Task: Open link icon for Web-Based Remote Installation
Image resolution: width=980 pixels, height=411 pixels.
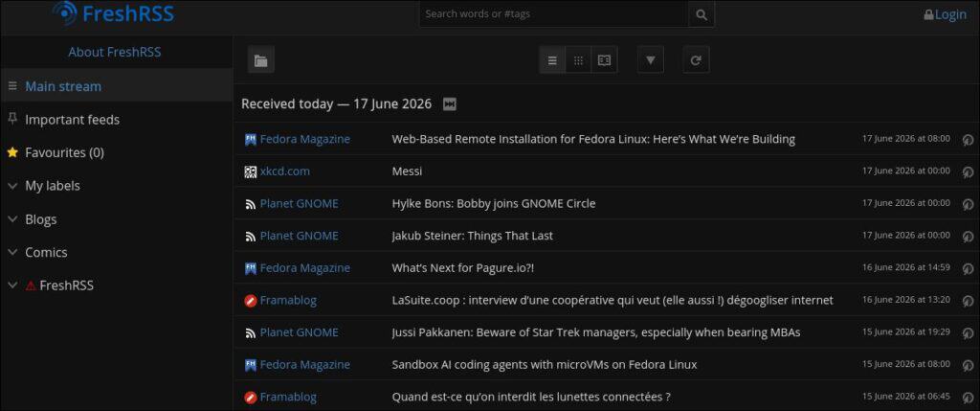Action: click(x=968, y=140)
